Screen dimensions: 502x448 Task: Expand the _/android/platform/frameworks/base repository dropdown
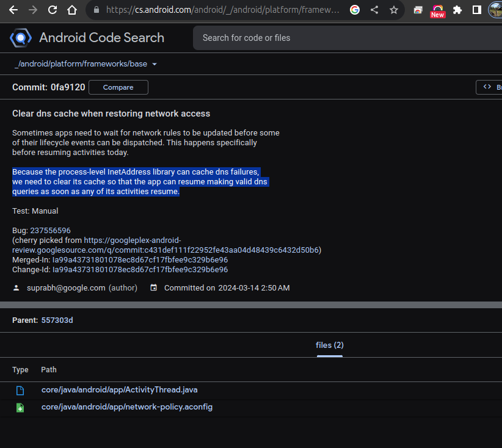(85, 64)
